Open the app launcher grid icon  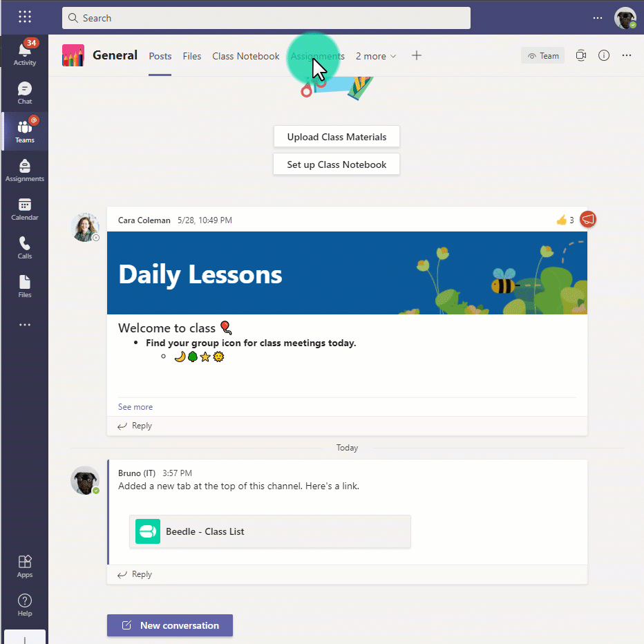(25, 17)
